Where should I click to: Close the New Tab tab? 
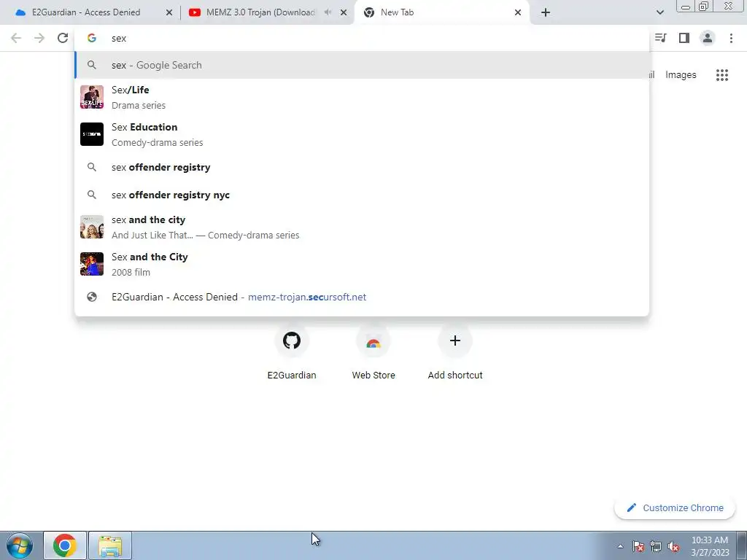518,12
